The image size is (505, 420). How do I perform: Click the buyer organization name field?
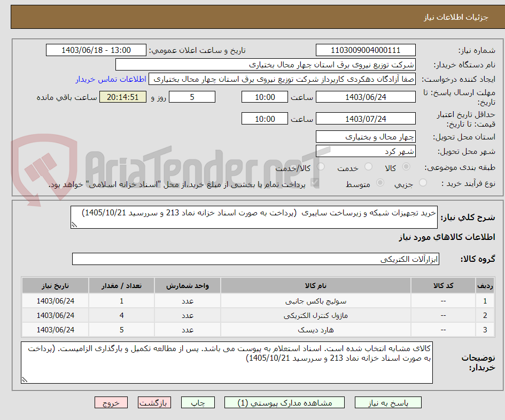[266, 65]
